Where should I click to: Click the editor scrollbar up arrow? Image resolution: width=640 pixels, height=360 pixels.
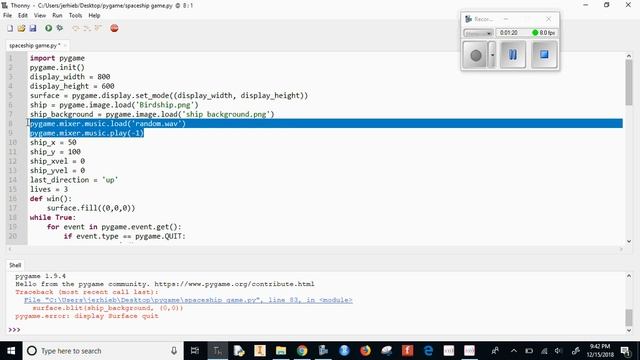(629, 56)
